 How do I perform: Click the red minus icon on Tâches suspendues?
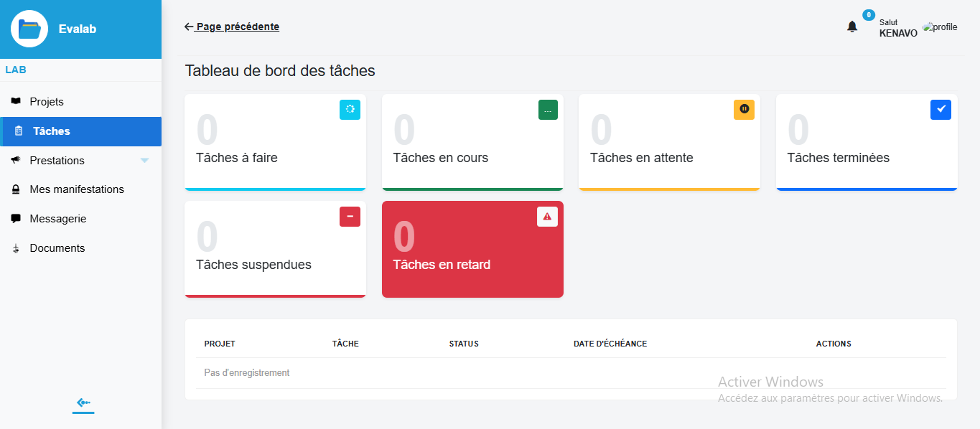coord(350,217)
